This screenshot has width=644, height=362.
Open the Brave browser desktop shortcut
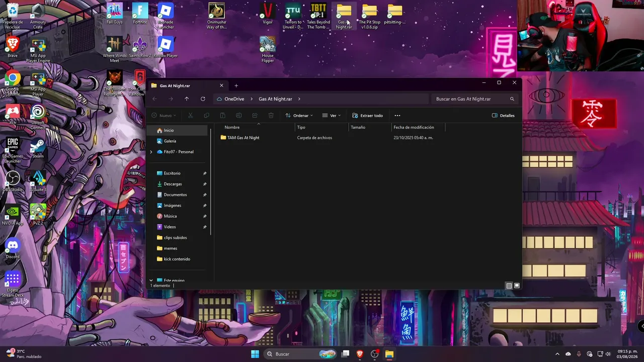point(13,48)
